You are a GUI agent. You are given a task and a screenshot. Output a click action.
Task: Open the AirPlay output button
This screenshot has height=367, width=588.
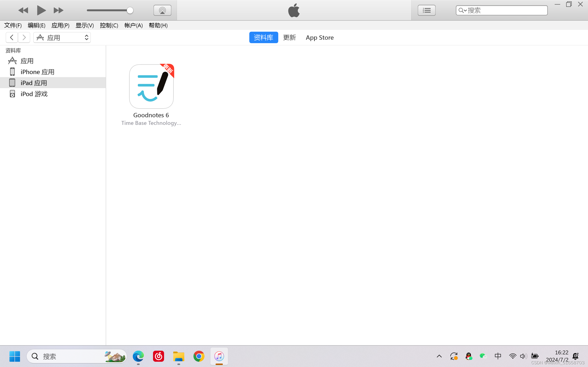point(162,10)
